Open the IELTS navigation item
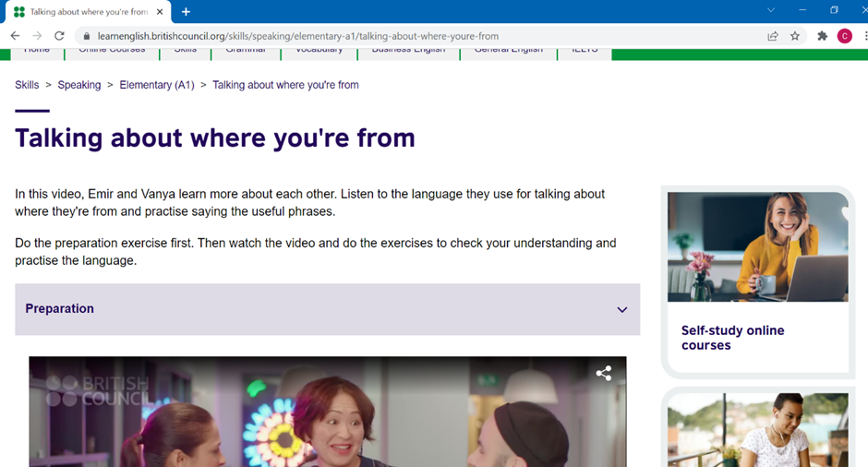868x467 pixels. 585,52
